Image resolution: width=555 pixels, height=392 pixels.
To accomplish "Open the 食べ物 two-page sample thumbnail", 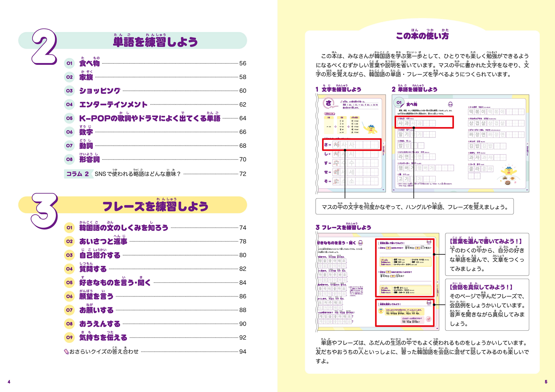I will (460, 143).
